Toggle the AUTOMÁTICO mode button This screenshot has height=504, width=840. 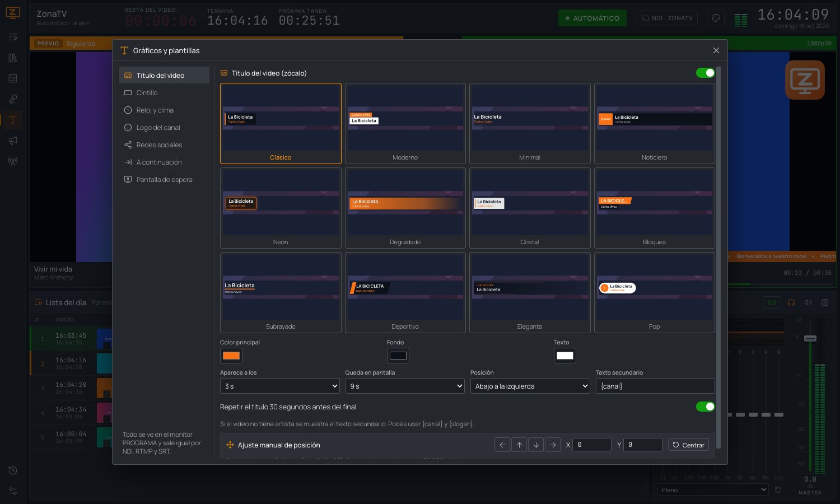click(x=592, y=18)
